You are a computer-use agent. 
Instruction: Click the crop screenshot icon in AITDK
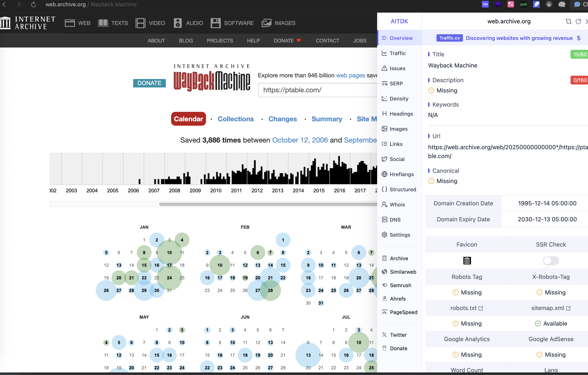tap(568, 21)
